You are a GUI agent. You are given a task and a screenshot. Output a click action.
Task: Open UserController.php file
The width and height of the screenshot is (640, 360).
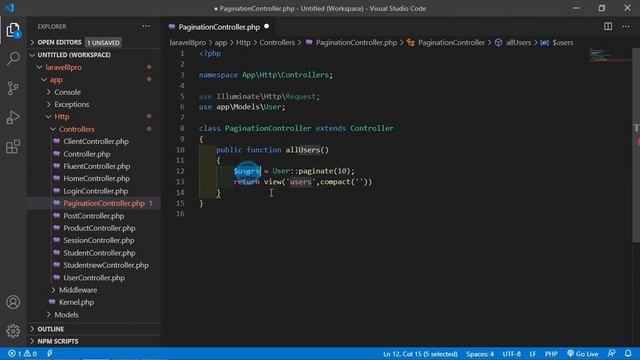click(x=94, y=278)
